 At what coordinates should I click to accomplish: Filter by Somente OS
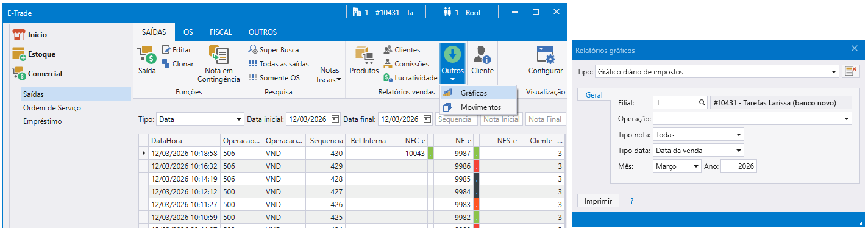[274, 78]
